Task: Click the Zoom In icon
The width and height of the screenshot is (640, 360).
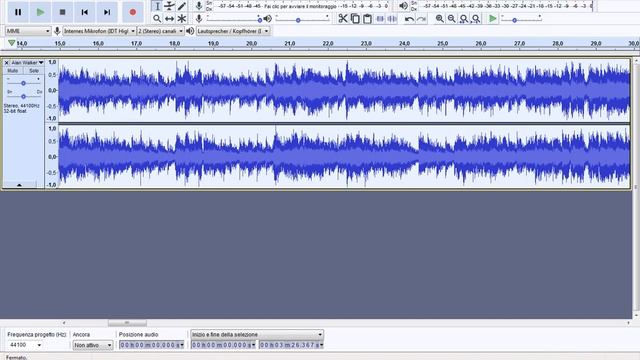Action: pyautogui.click(x=440, y=18)
